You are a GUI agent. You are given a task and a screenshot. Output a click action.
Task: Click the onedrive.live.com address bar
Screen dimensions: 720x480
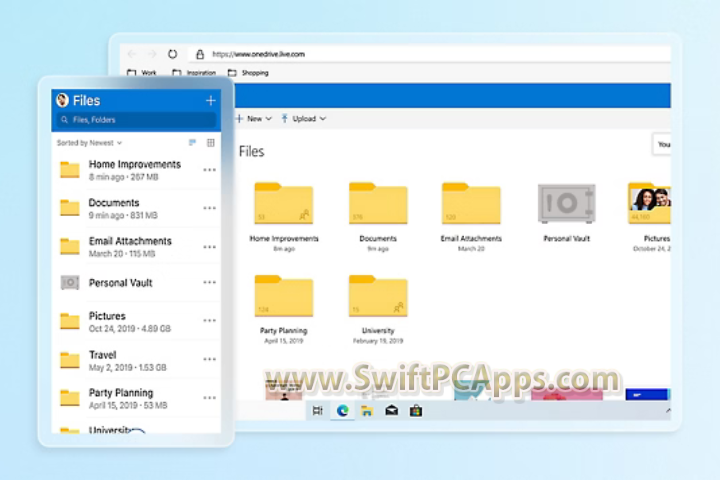click(x=429, y=54)
